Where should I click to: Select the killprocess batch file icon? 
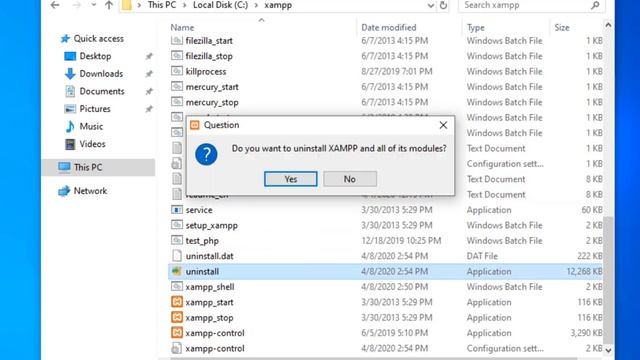point(177,71)
